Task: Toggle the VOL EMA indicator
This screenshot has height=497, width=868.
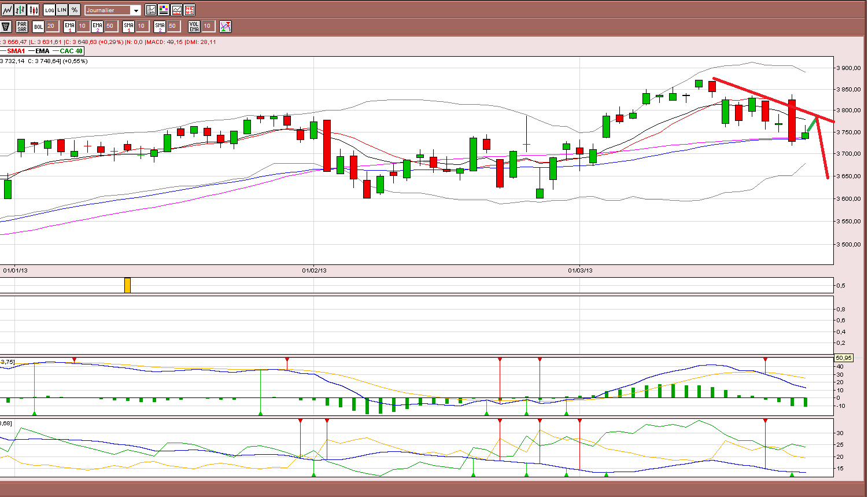Action: tap(194, 26)
